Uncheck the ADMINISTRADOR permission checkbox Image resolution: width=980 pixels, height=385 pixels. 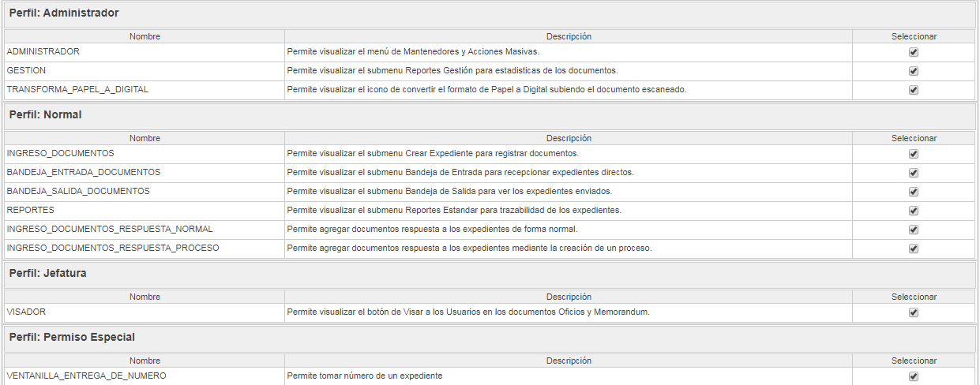(914, 52)
